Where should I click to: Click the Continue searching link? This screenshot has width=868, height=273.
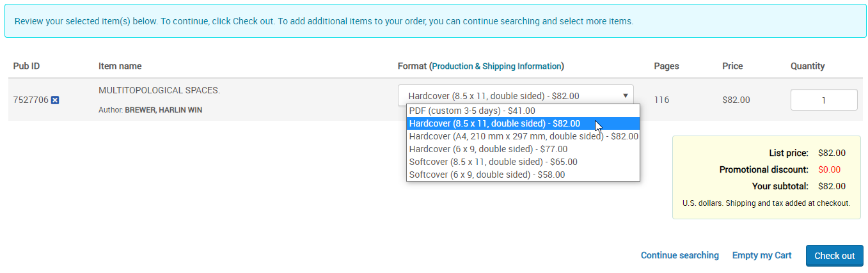click(679, 255)
